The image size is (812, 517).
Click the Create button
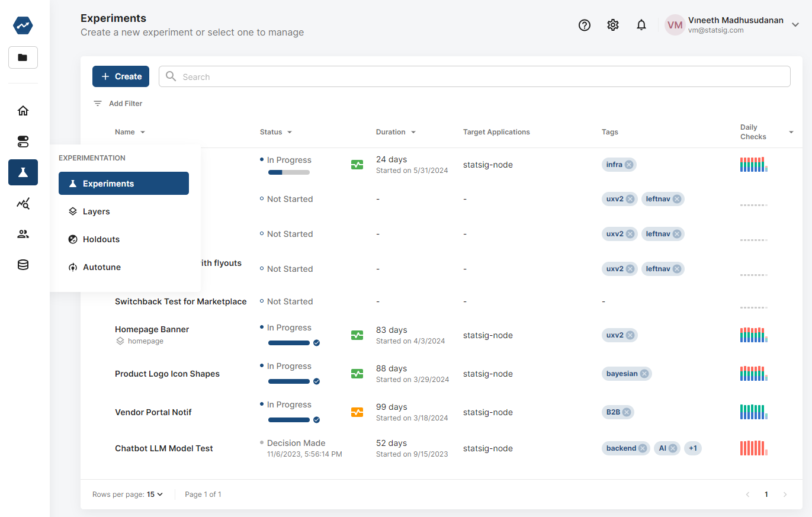tap(121, 76)
